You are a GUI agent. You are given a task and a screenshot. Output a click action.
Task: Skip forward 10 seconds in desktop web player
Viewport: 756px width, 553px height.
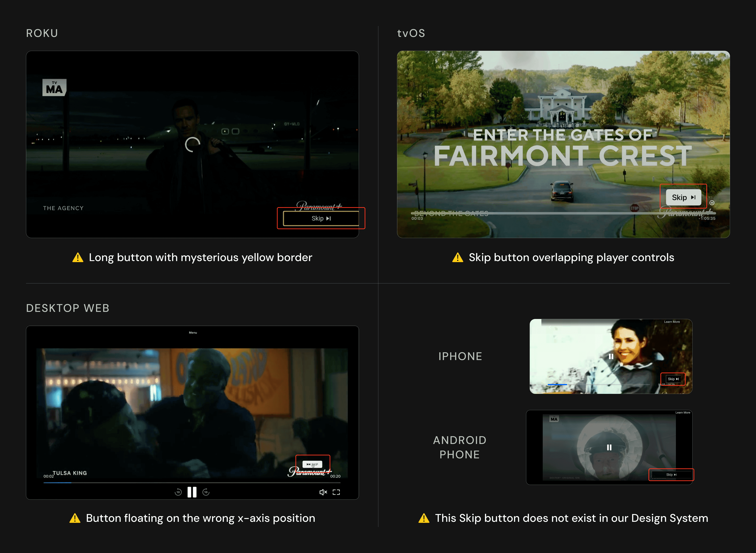tap(206, 492)
